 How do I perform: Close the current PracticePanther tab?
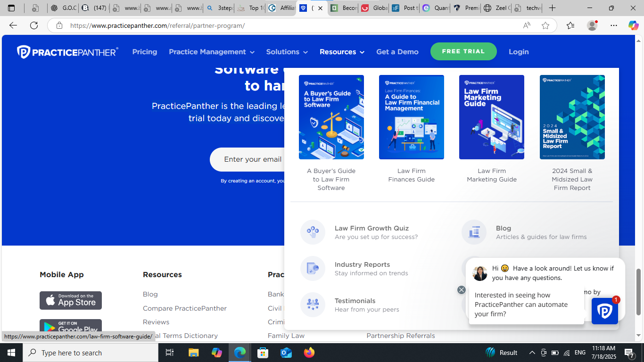pos(321,8)
